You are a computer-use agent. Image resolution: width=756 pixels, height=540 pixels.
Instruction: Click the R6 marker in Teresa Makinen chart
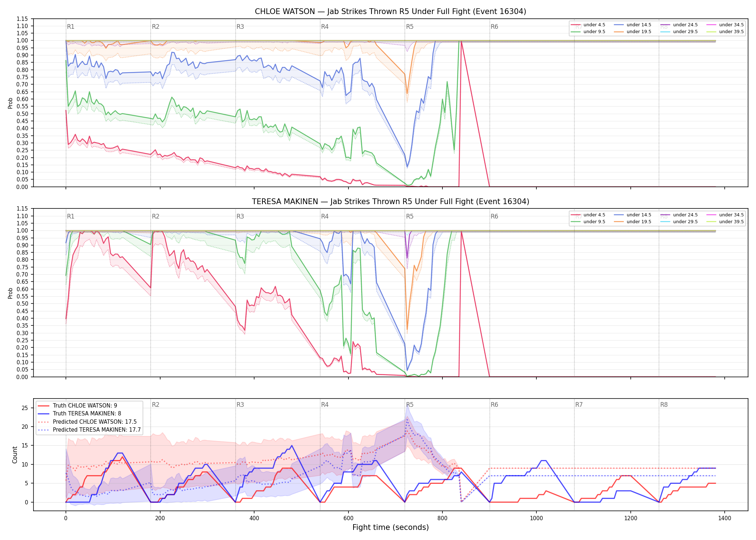point(494,216)
